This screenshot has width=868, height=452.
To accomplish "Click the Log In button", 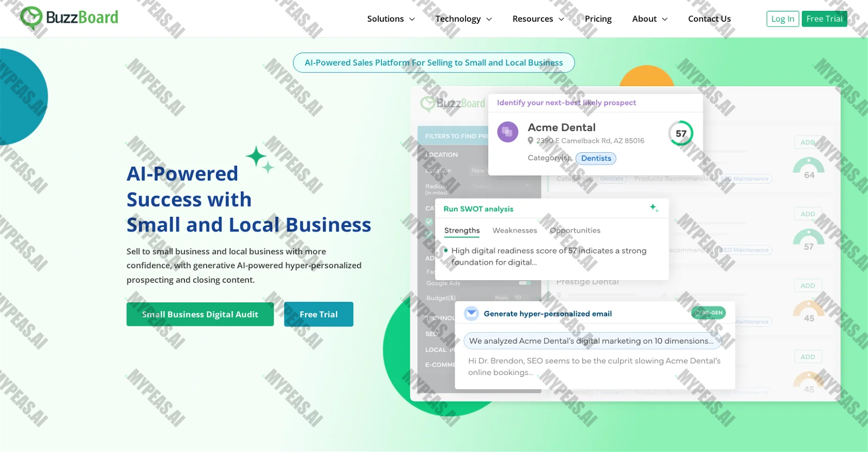I will [x=782, y=18].
